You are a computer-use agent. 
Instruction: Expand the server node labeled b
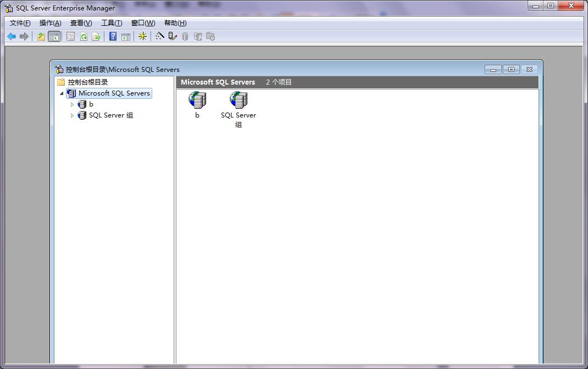72,104
